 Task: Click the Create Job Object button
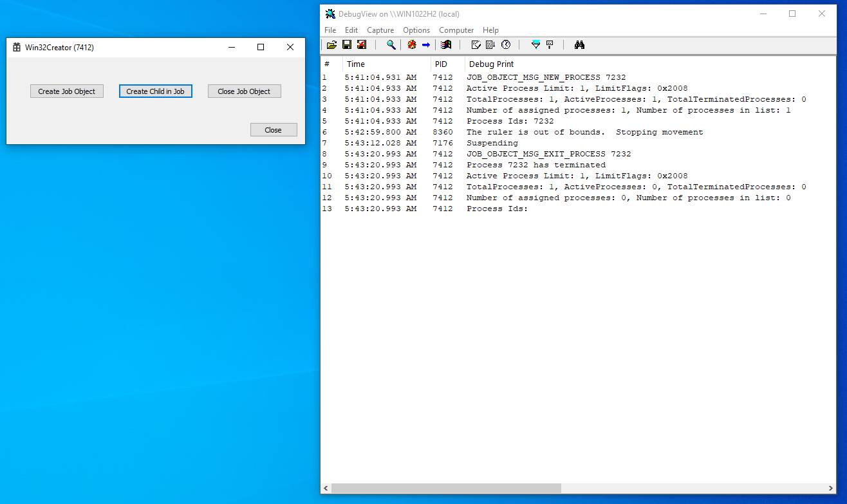(x=67, y=91)
